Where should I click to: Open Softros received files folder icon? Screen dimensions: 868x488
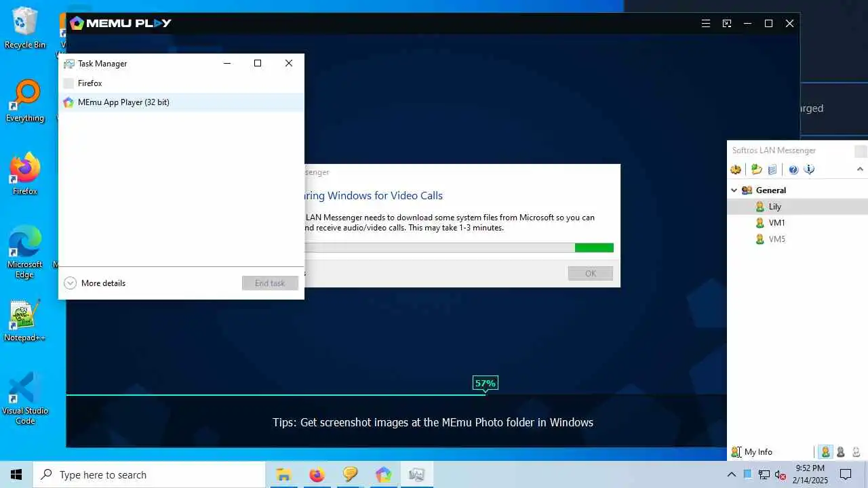click(757, 169)
